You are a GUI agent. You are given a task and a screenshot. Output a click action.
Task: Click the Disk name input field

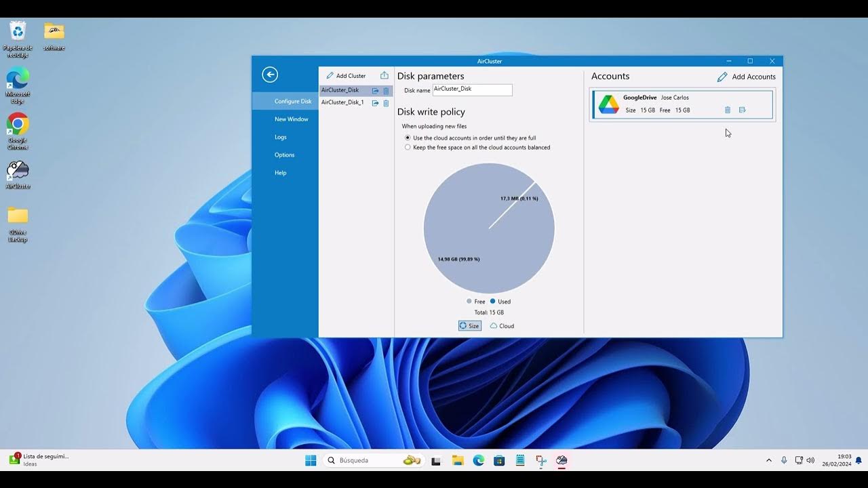coord(473,89)
